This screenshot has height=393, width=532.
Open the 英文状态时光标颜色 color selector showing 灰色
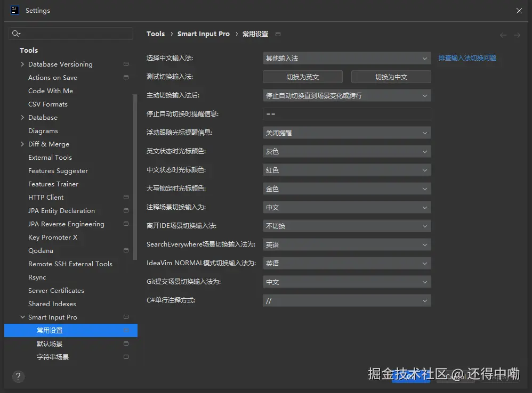point(346,151)
